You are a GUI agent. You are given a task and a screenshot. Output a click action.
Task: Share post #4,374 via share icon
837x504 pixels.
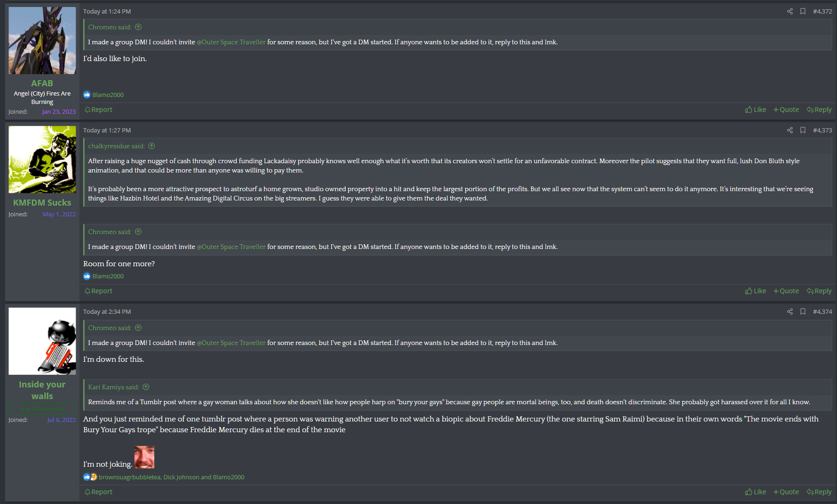pyautogui.click(x=790, y=312)
